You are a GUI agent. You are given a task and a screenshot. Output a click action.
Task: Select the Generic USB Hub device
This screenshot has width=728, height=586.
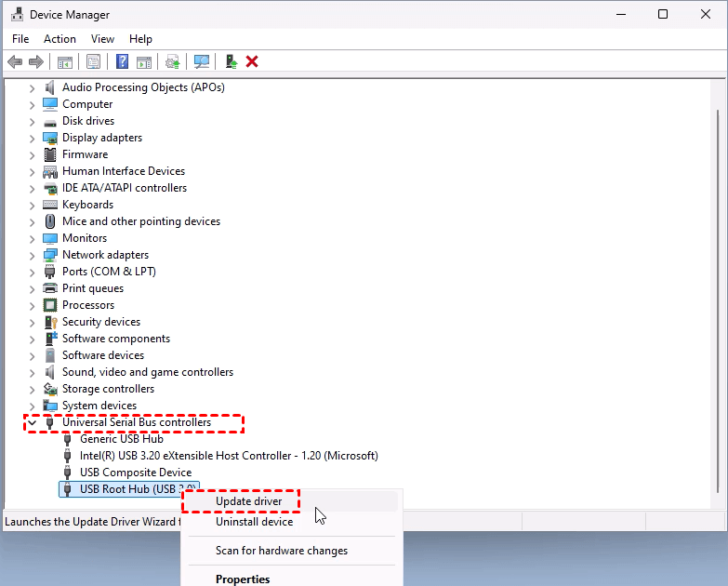pos(122,439)
